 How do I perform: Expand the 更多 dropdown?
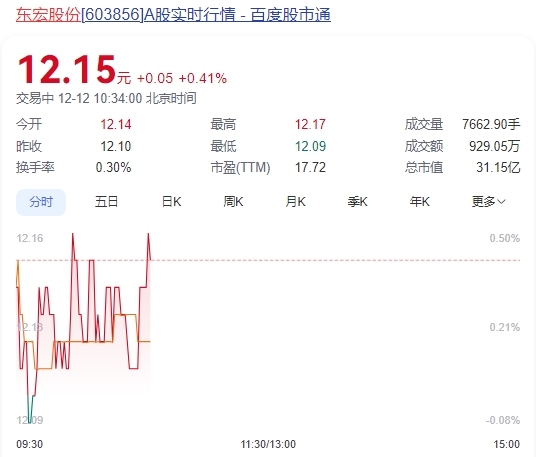[x=488, y=202]
